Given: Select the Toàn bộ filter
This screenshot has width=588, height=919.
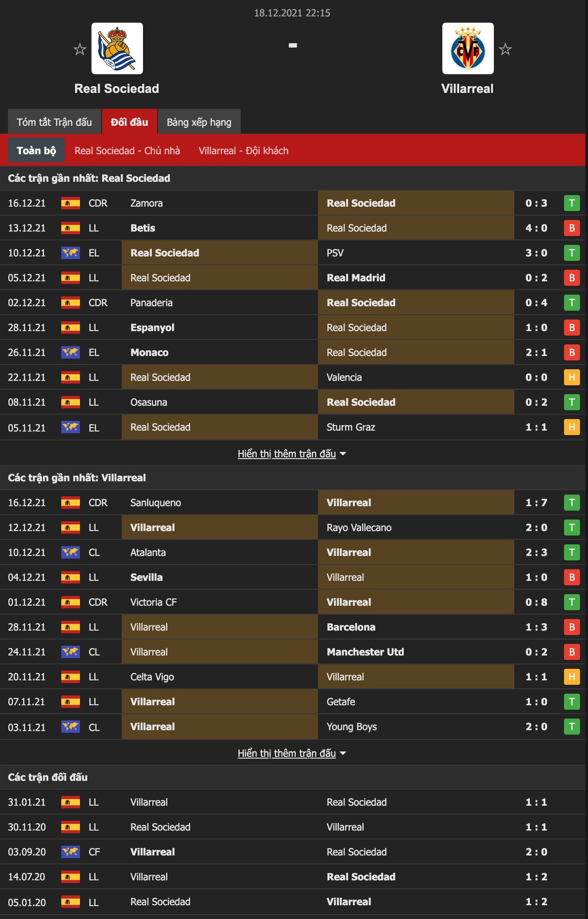Looking at the screenshot, I should coord(36,150).
